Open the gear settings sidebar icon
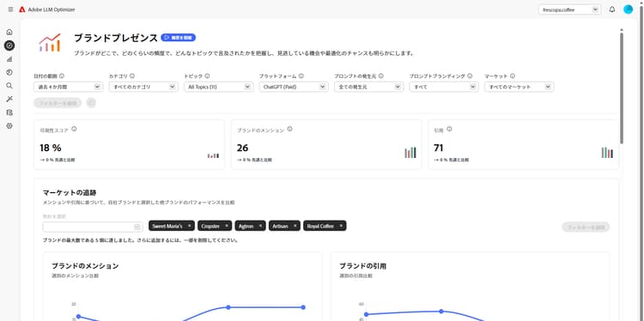This screenshot has width=644, height=321. click(x=9, y=125)
